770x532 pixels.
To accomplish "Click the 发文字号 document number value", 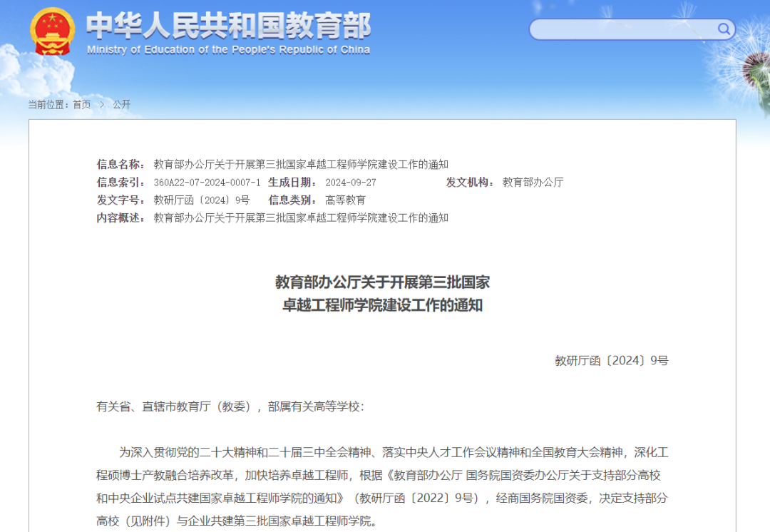I will click(x=202, y=200).
